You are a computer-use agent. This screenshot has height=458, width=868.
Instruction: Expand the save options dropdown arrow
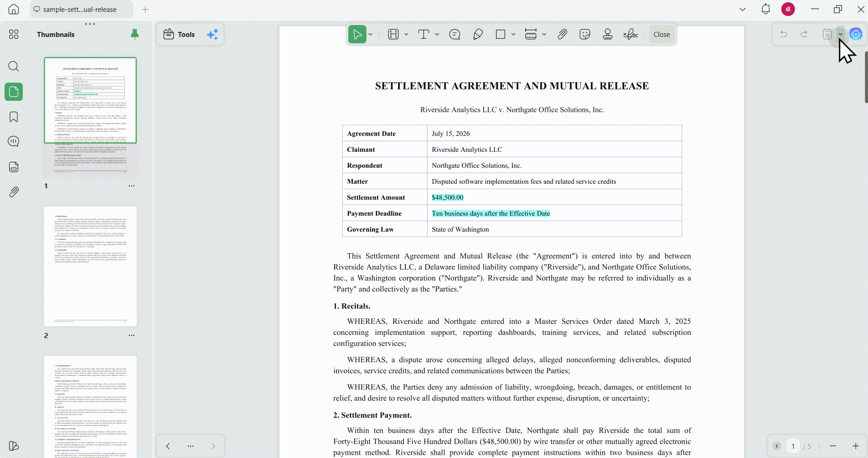(840, 34)
